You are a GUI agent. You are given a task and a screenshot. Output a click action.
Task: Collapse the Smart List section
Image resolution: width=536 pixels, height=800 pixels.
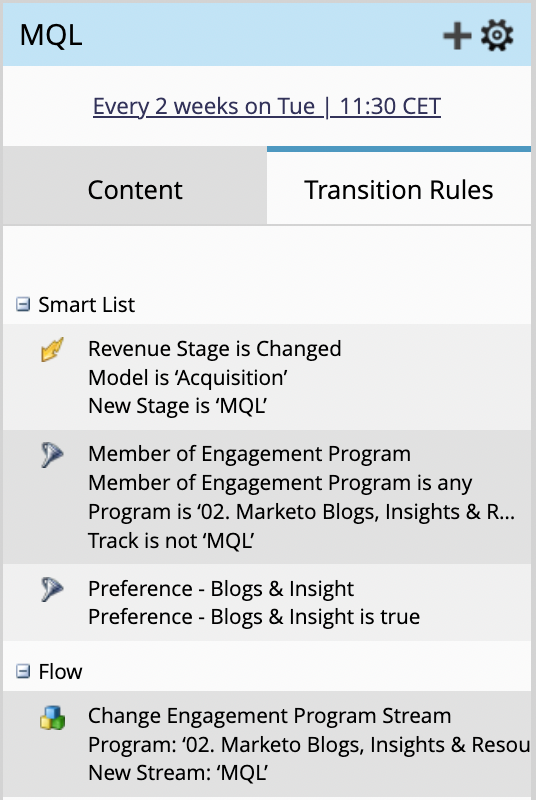(23, 305)
